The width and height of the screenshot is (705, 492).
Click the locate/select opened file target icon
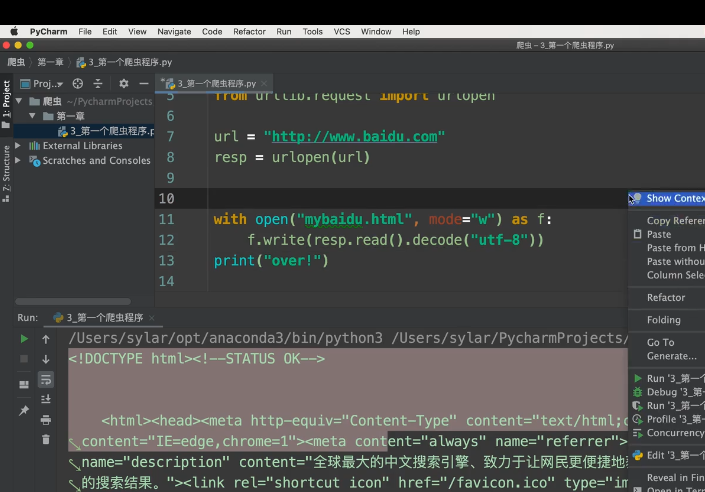coord(78,84)
